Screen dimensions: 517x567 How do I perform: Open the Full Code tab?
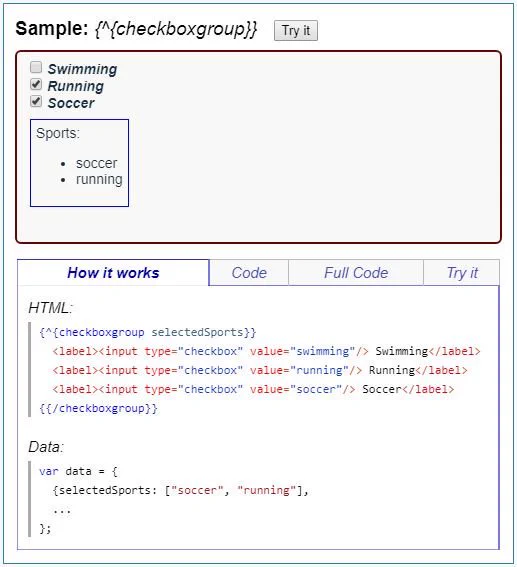point(356,273)
